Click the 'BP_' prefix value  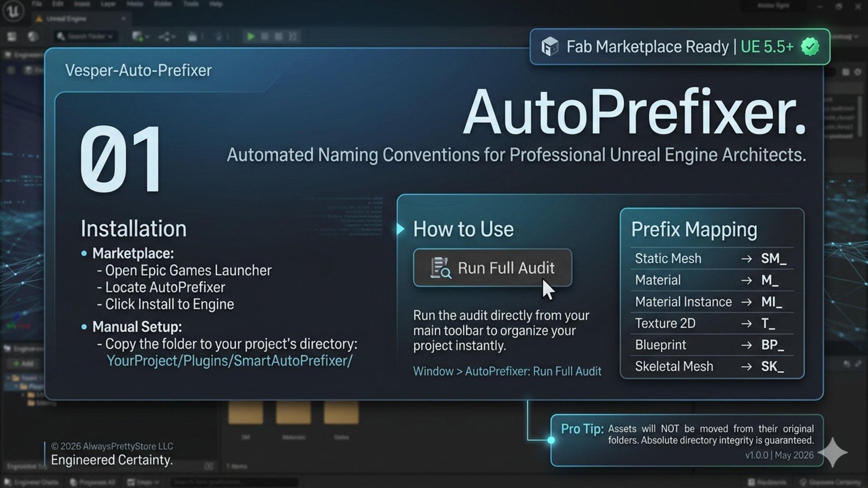773,345
